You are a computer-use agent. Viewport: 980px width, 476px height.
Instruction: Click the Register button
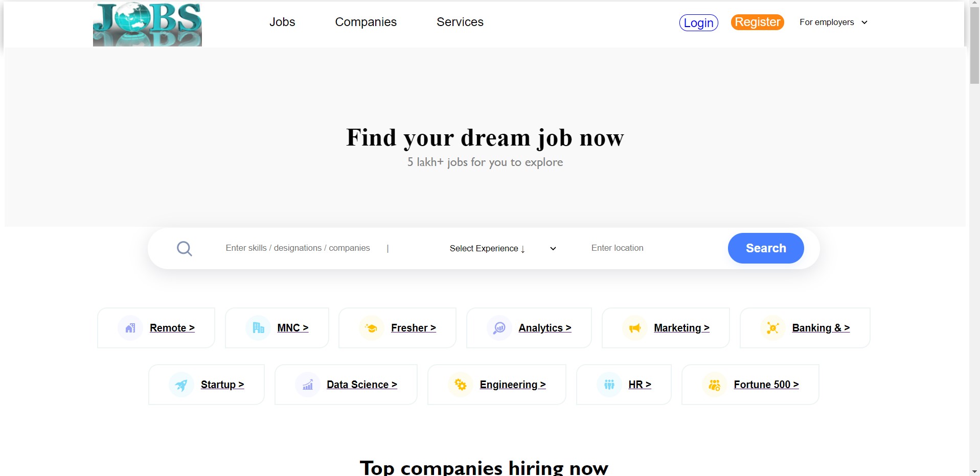pyautogui.click(x=757, y=22)
